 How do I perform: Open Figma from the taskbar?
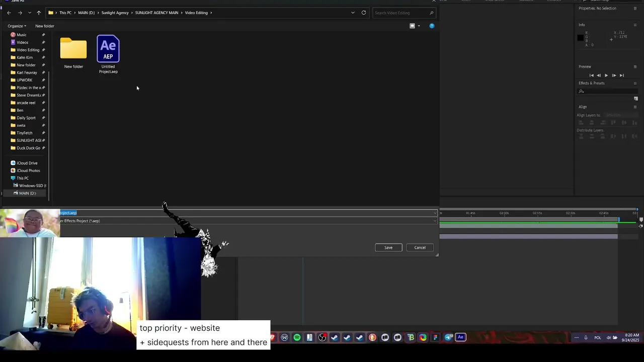point(435,337)
